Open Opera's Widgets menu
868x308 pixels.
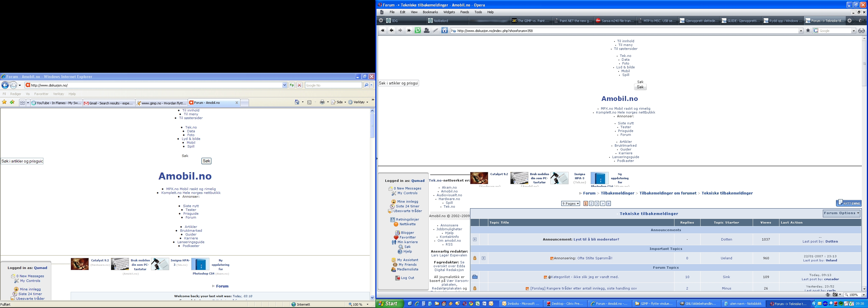(x=449, y=12)
